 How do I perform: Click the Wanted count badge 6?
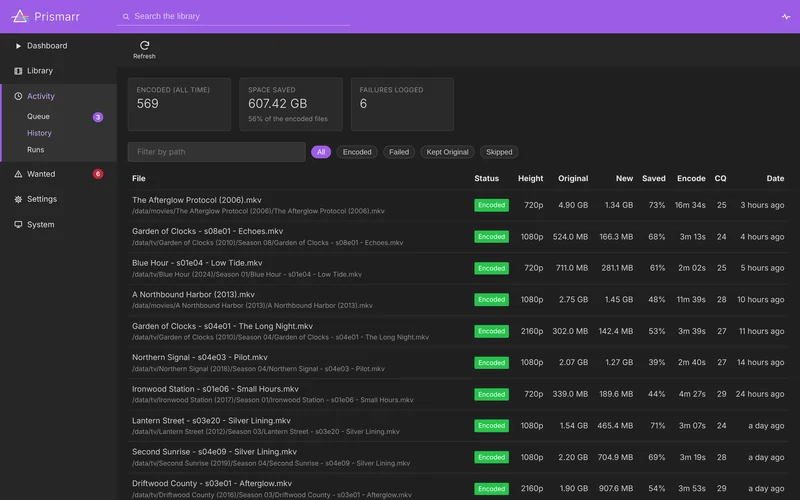[x=98, y=174]
